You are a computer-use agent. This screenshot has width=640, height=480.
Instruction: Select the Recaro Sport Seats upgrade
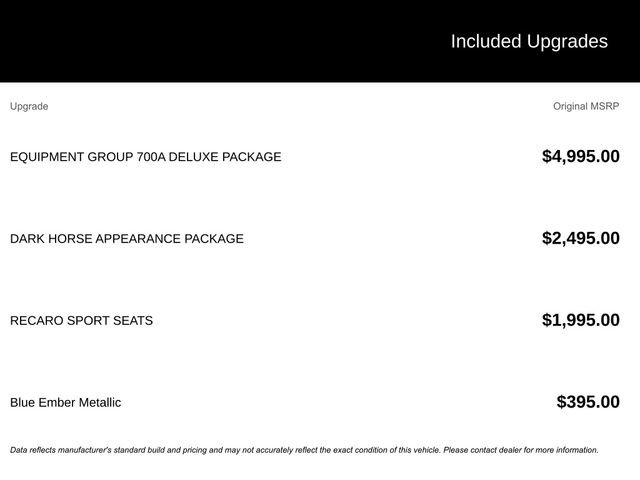[81, 321]
